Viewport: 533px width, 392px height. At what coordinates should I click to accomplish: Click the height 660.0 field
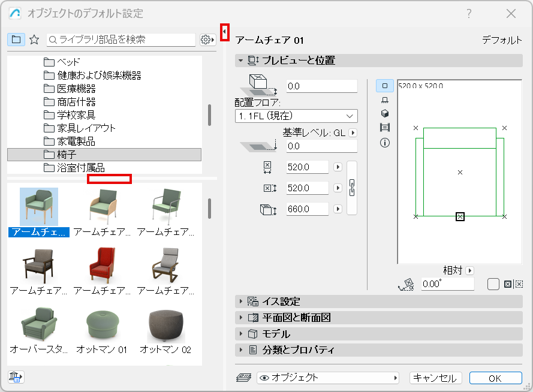pyautogui.click(x=308, y=209)
